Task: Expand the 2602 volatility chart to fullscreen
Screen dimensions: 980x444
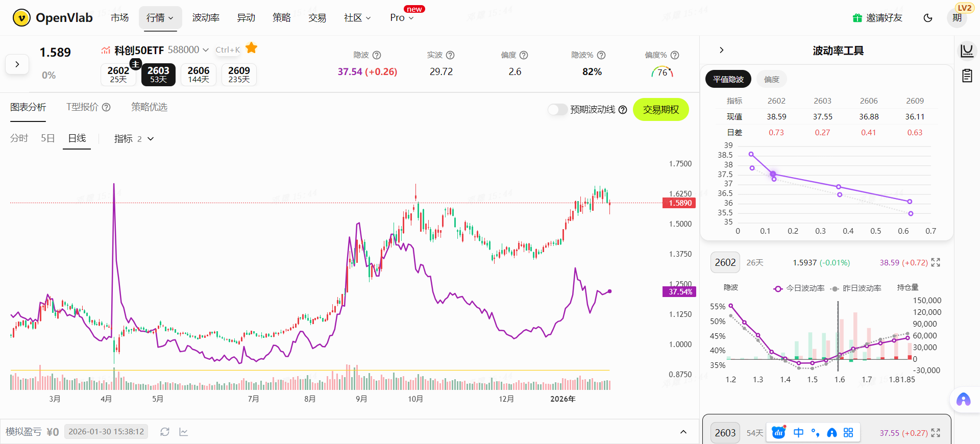Action: (936, 262)
